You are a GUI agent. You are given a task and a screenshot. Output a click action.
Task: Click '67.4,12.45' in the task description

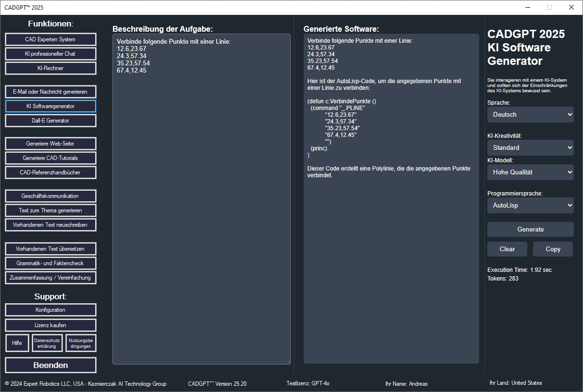tap(132, 70)
